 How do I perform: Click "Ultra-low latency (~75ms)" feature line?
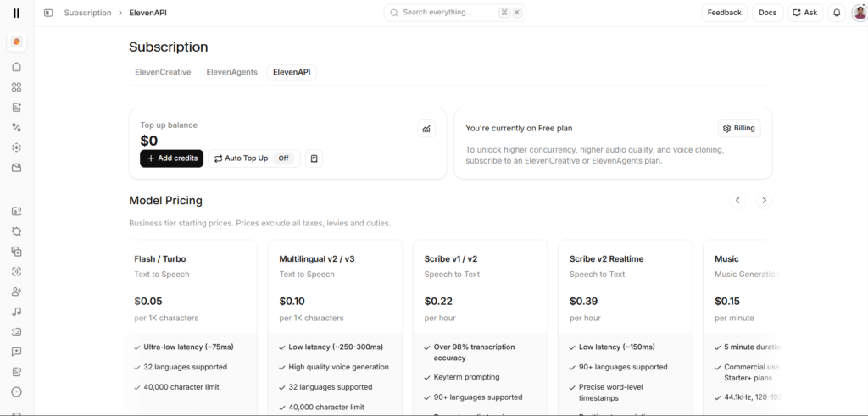tap(188, 347)
